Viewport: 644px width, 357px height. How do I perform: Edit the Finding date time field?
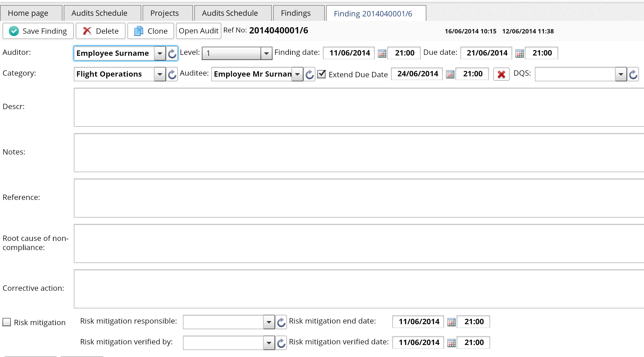click(405, 53)
